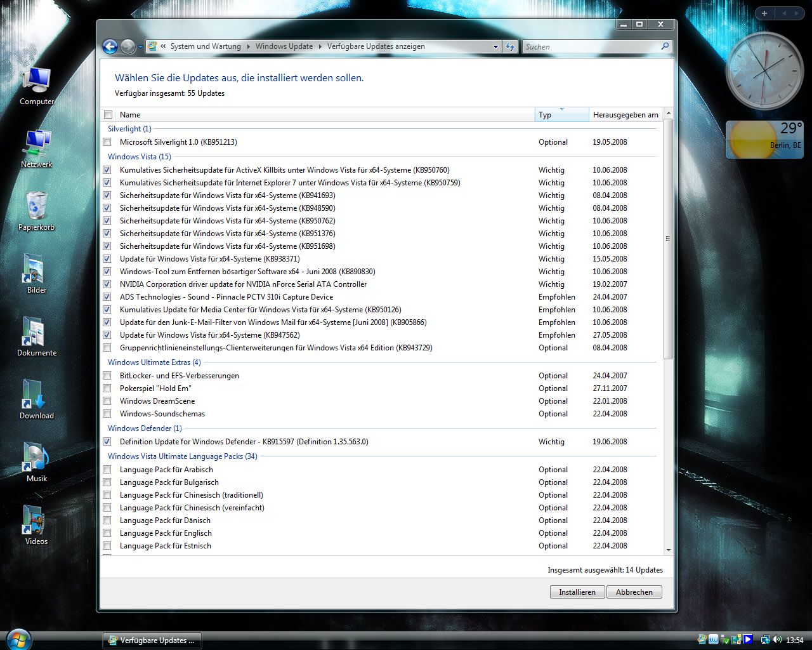The height and width of the screenshot is (650, 812).
Task: Click the scrollbar down arrow
Action: point(668,550)
